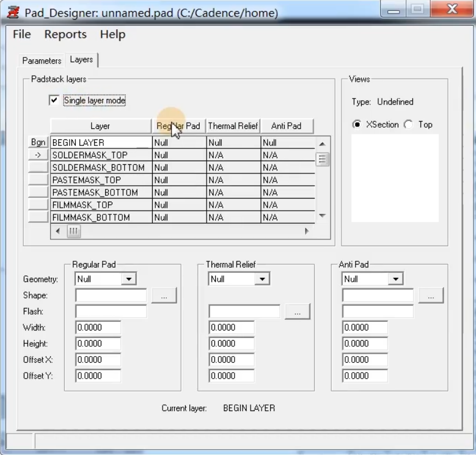Click the Bgn row selector button

(x=38, y=142)
